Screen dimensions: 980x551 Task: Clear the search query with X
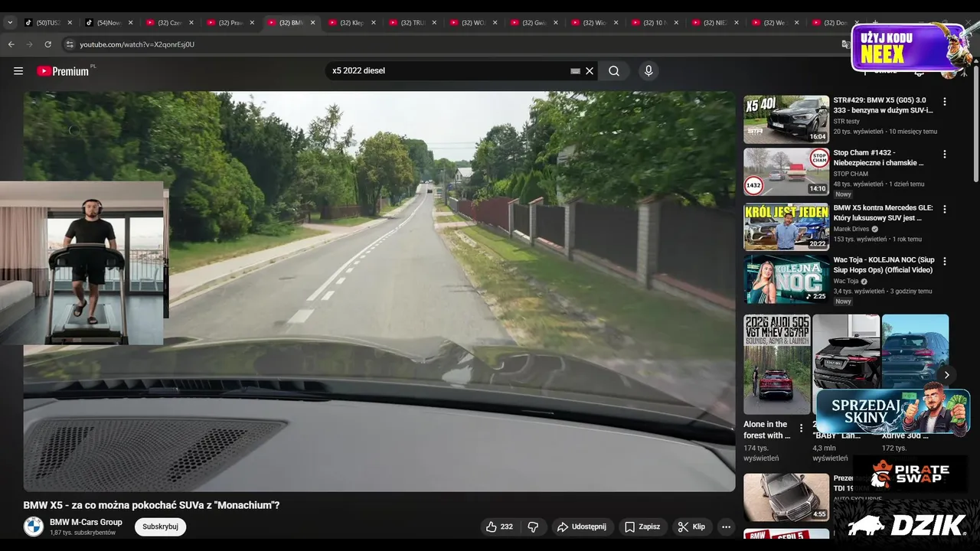pos(590,71)
